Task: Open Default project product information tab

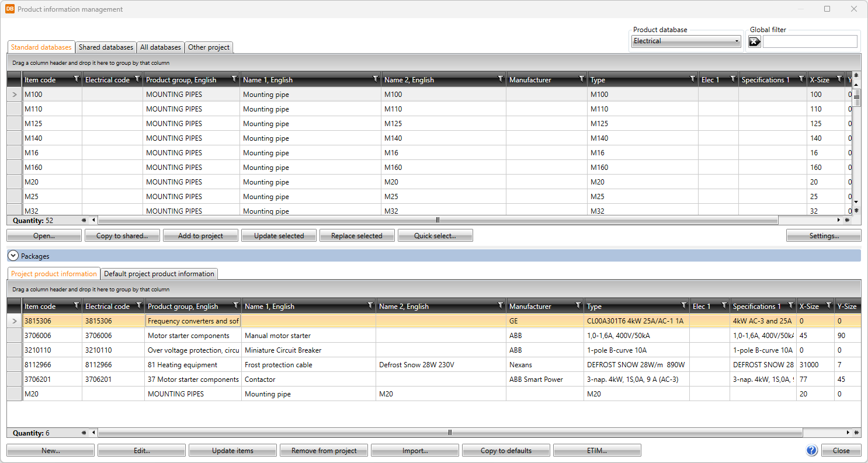Action: pos(159,274)
